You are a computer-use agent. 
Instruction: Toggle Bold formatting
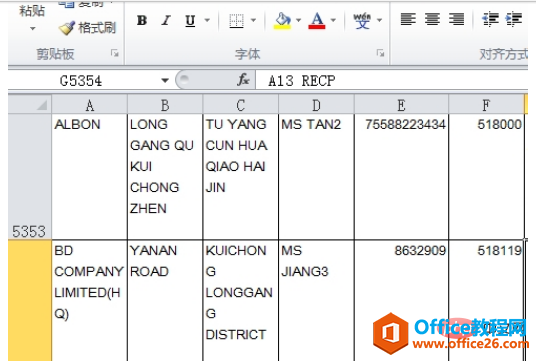tap(142, 21)
